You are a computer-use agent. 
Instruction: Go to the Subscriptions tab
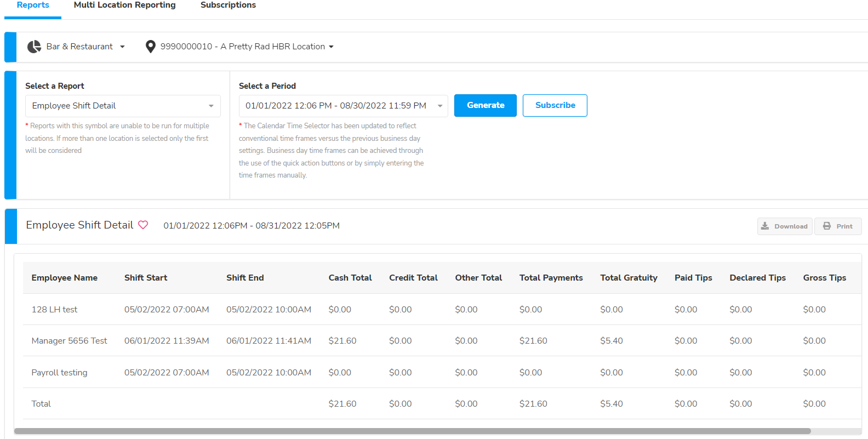(228, 5)
